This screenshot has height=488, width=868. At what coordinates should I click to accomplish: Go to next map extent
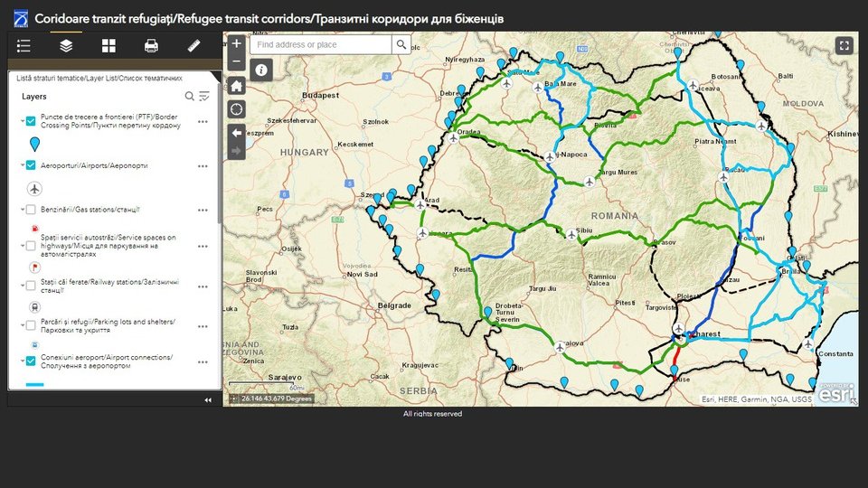[x=236, y=151]
